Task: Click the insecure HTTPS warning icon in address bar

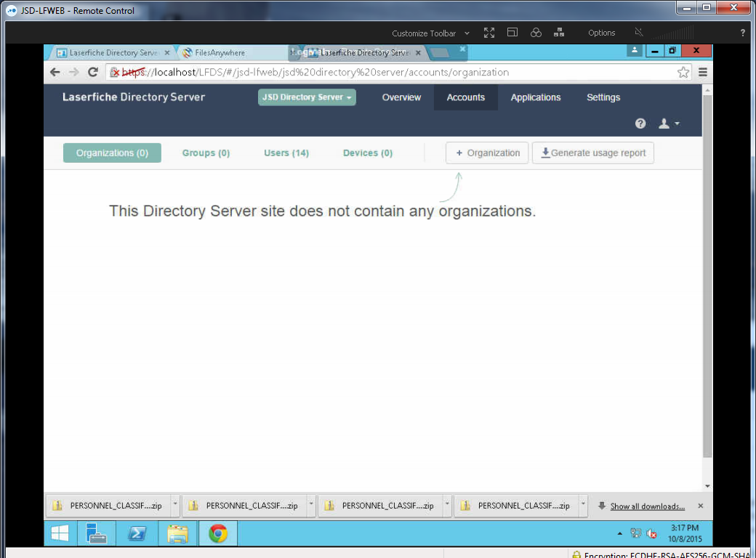Action: [x=116, y=72]
